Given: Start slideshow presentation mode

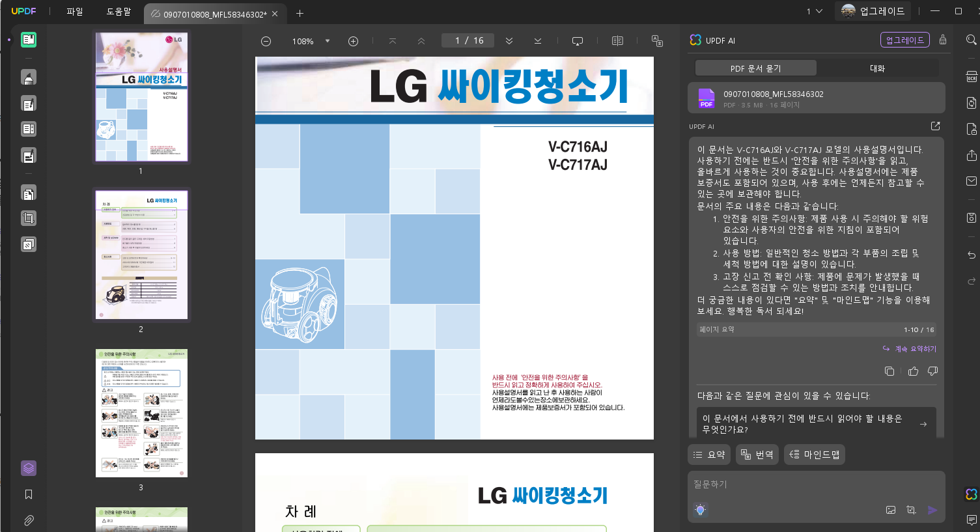Looking at the screenshot, I should [x=577, y=41].
